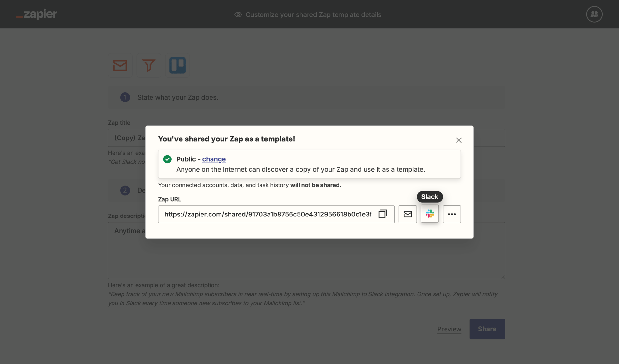Click the eye preview icon in header

point(238,15)
